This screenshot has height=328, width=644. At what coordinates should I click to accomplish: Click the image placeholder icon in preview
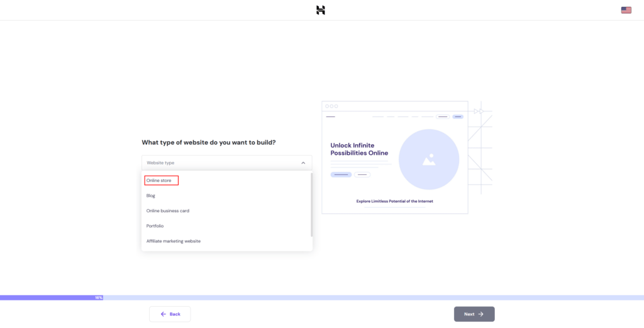429,160
